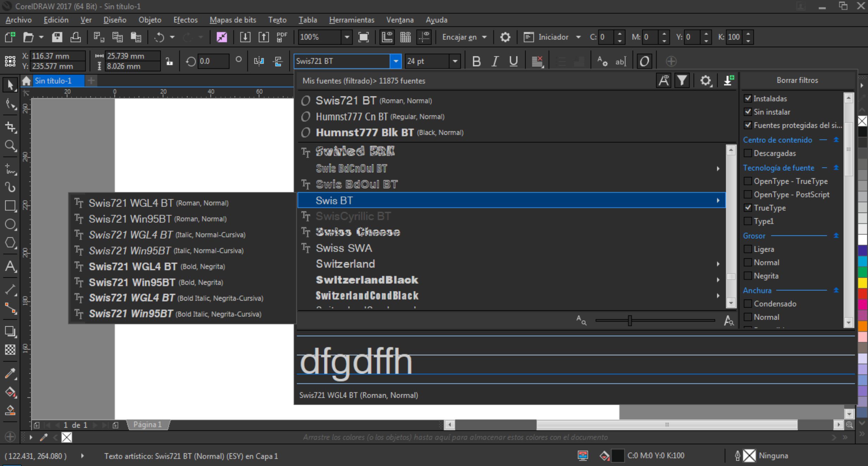The width and height of the screenshot is (868, 466).
Task: Open font list options gear icon
Action: click(x=706, y=81)
